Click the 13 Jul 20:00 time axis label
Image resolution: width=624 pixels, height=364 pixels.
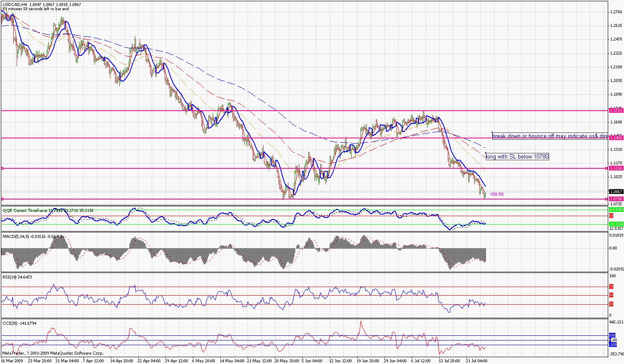tap(450, 361)
